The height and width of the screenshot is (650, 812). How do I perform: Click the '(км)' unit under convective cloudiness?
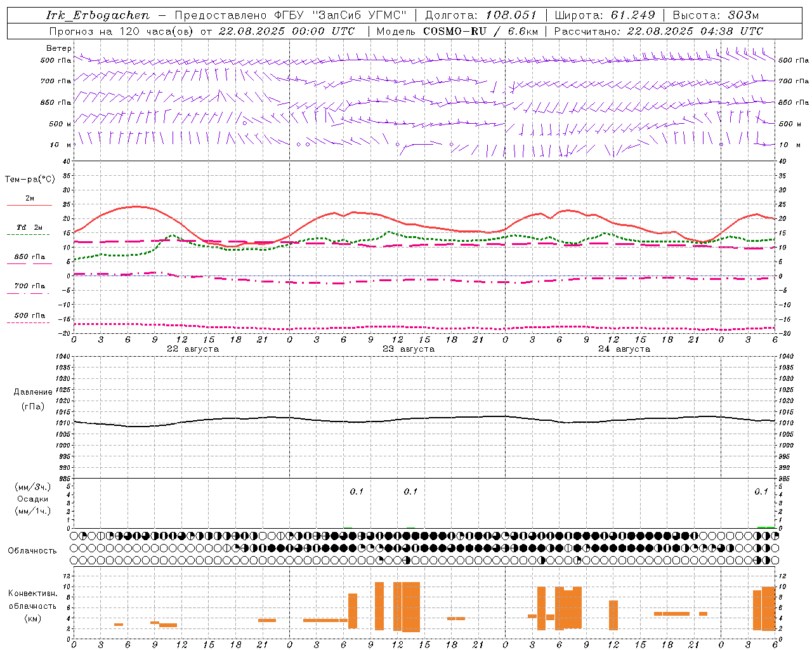tap(33, 618)
